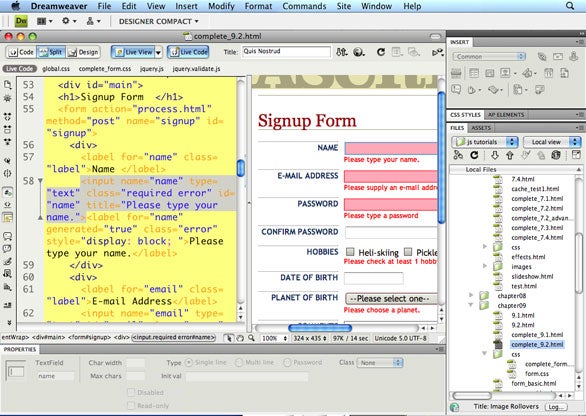Image resolution: width=586 pixels, height=416 pixels.
Task: Click the input.required tag selector
Action: pos(174,338)
